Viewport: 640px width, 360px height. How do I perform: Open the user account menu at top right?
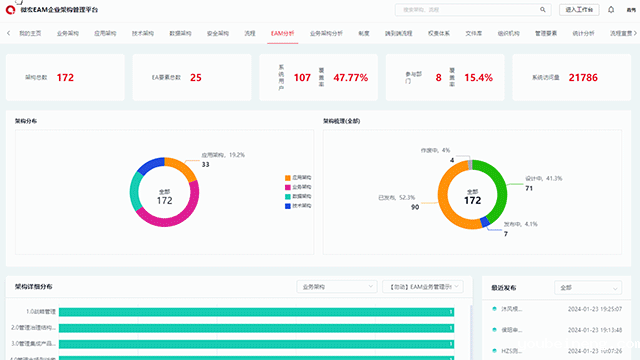click(x=631, y=9)
